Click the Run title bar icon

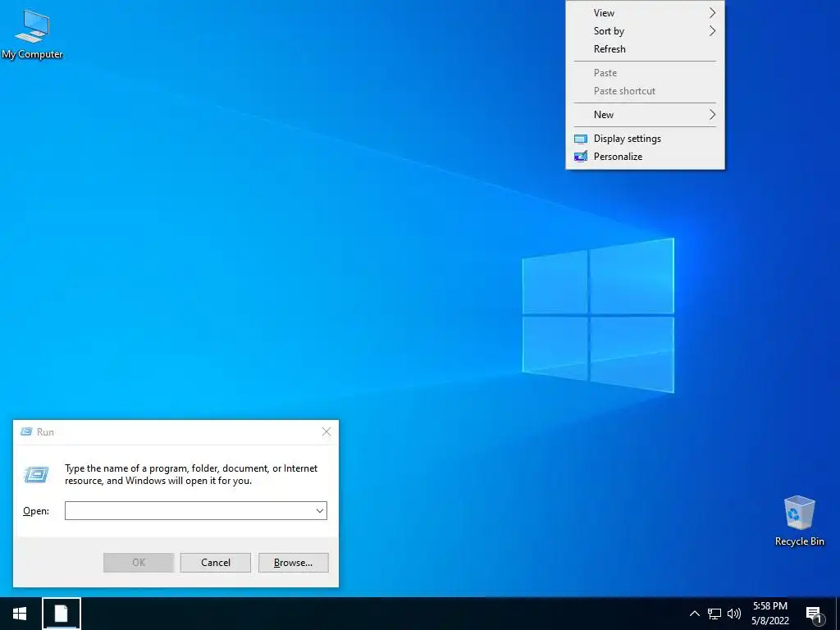point(25,431)
